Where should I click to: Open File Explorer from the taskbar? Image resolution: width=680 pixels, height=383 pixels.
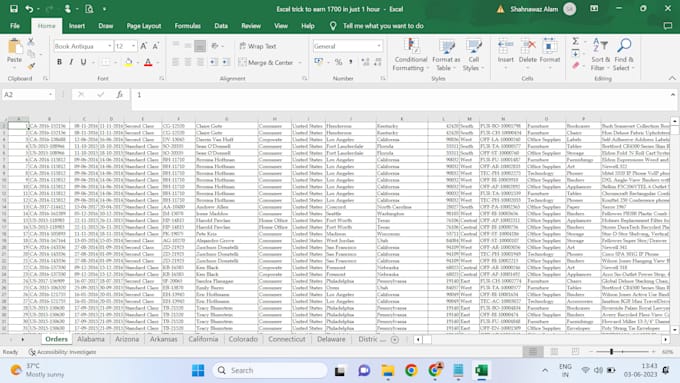point(388,370)
